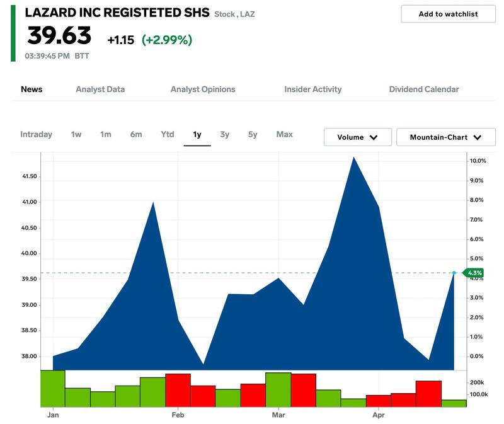The image size is (504, 424).
Task: Click the BTT exchange label
Action: point(82,56)
